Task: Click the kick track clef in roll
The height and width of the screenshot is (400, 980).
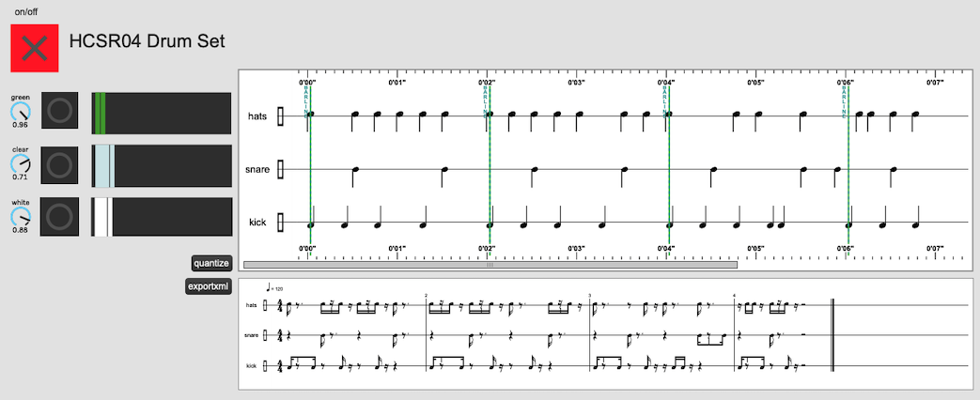Action: [x=281, y=222]
